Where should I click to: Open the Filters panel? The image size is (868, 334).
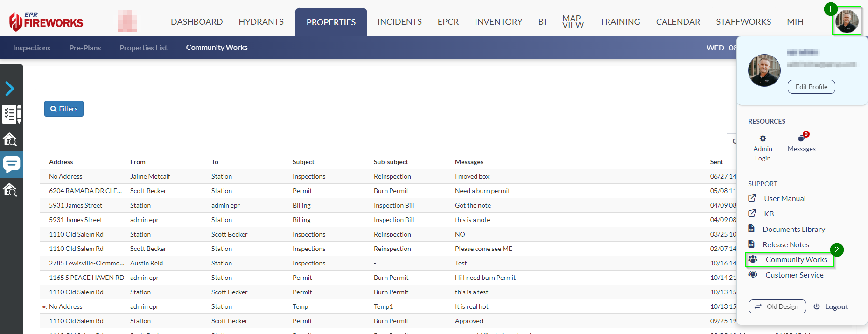[x=64, y=109]
